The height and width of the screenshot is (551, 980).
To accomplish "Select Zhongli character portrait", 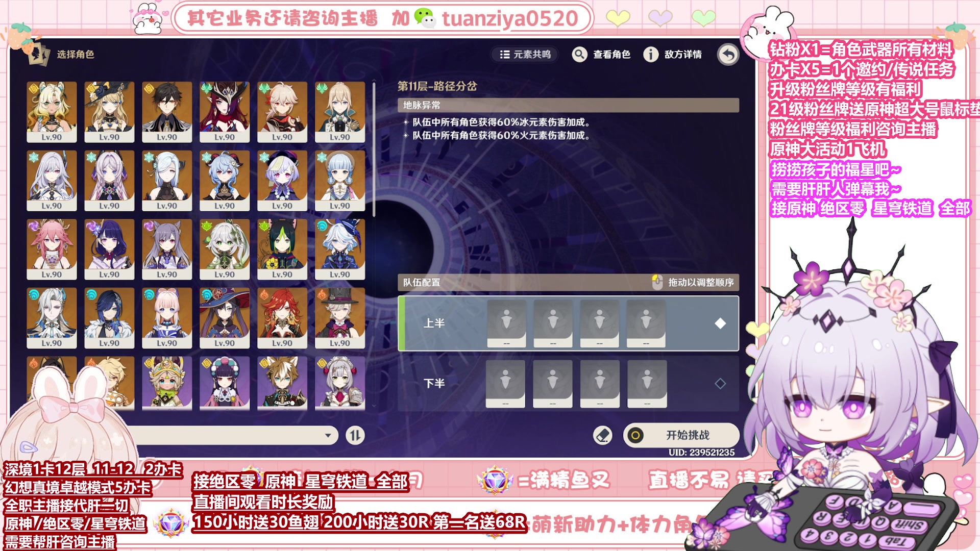I will (167, 112).
